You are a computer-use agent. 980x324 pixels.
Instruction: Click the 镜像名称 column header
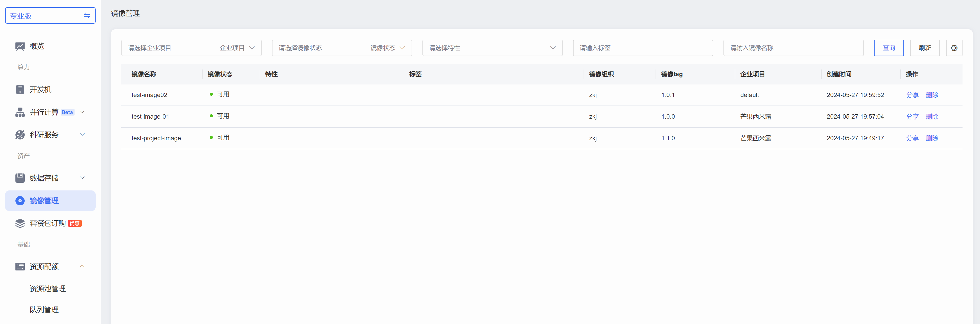[144, 74]
